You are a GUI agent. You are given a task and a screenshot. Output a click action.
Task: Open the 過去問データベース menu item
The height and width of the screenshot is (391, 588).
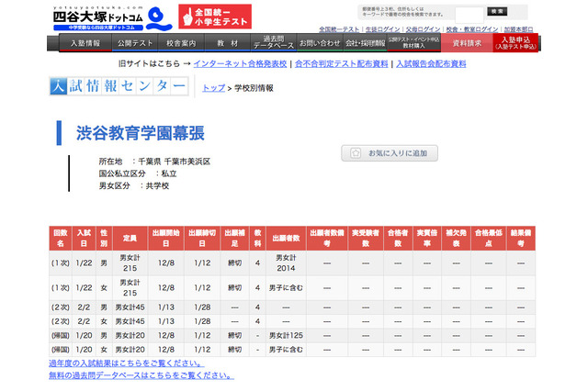point(272,43)
